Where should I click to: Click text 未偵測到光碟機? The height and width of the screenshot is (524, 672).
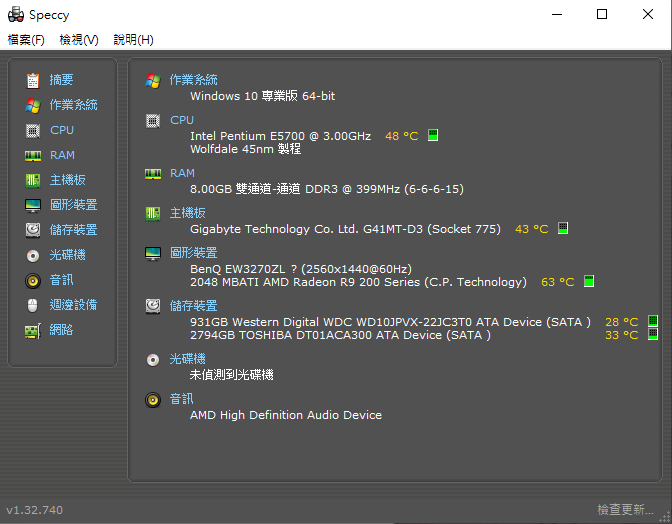pyautogui.click(x=231, y=375)
